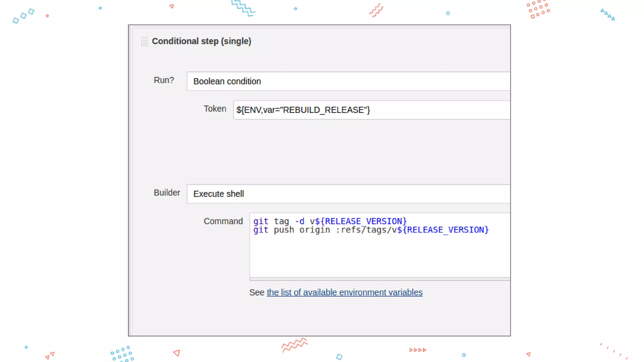Click the word See before the link
The height and width of the screenshot is (362, 644).
(257, 293)
